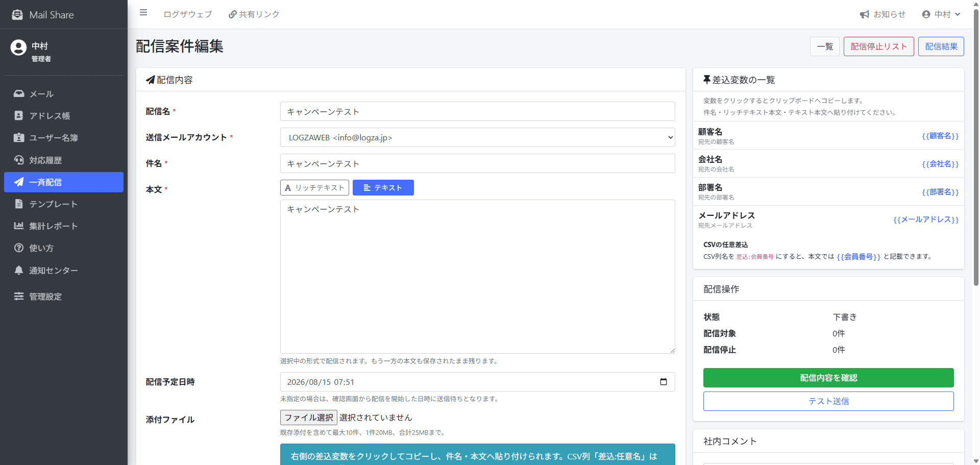980x465 pixels.
Task: Copy the {{メールアドレス}} merge variable
Action: coord(926,219)
